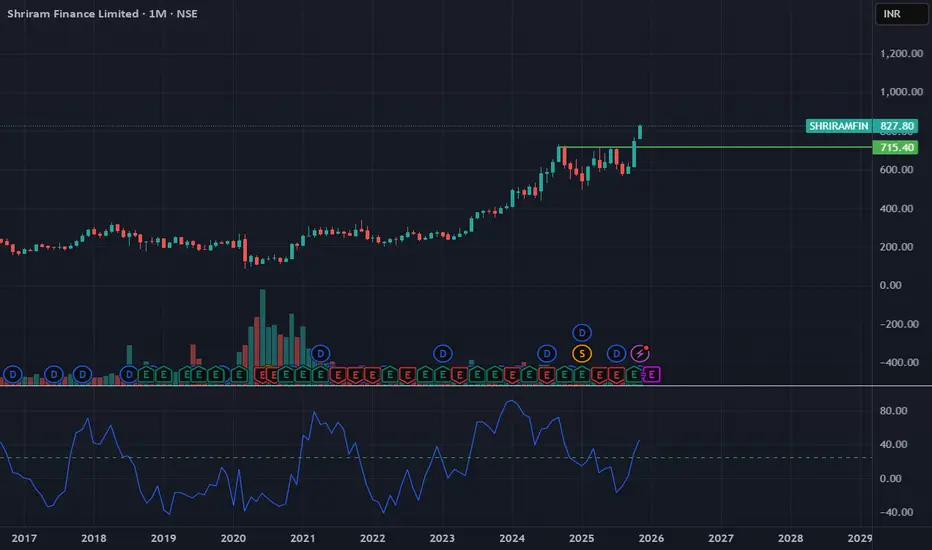Click the -40.00 value on the oscillator scale

pos(896,512)
